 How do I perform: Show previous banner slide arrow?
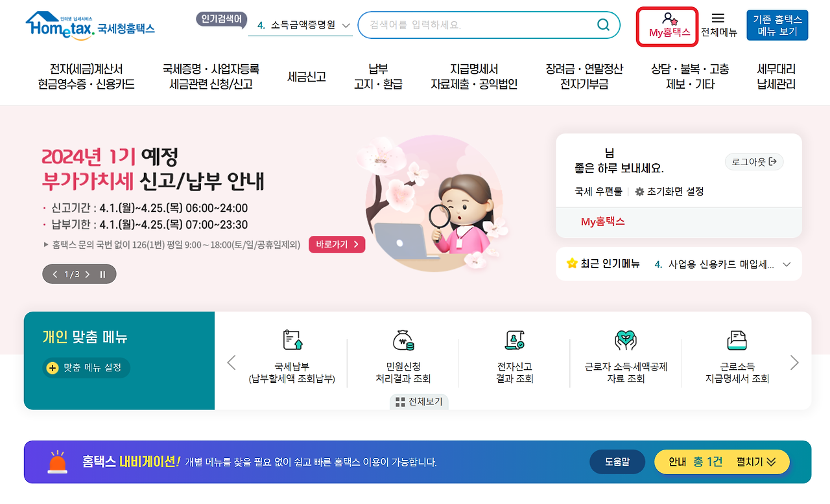click(55, 274)
